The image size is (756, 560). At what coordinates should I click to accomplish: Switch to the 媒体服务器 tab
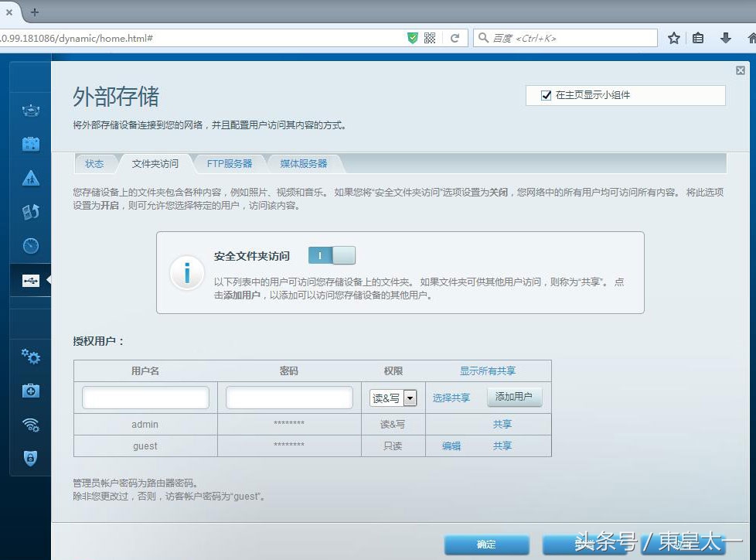pyautogui.click(x=303, y=163)
